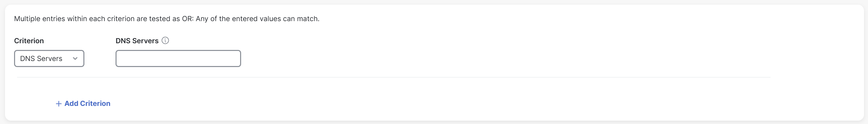Open the Criterion dropdown showing DNS Servers

(49, 59)
